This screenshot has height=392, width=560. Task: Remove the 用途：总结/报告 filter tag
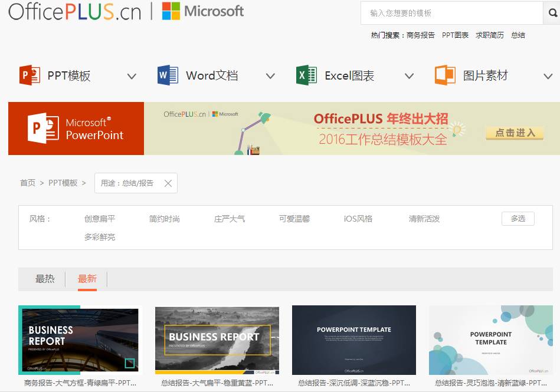pyautogui.click(x=168, y=183)
